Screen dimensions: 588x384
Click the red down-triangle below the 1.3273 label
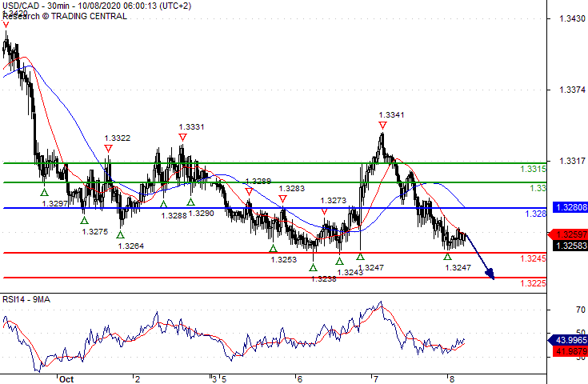(324, 212)
